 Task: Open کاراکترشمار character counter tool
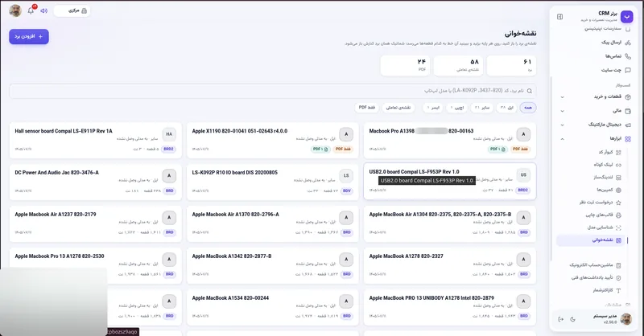pyautogui.click(x=607, y=290)
